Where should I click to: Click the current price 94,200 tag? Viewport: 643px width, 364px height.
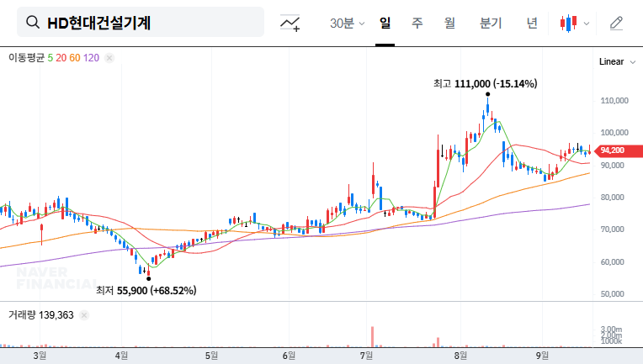pyautogui.click(x=619, y=150)
